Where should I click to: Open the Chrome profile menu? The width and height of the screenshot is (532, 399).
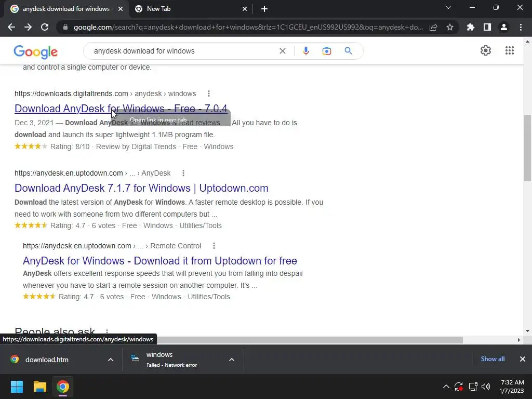504,27
